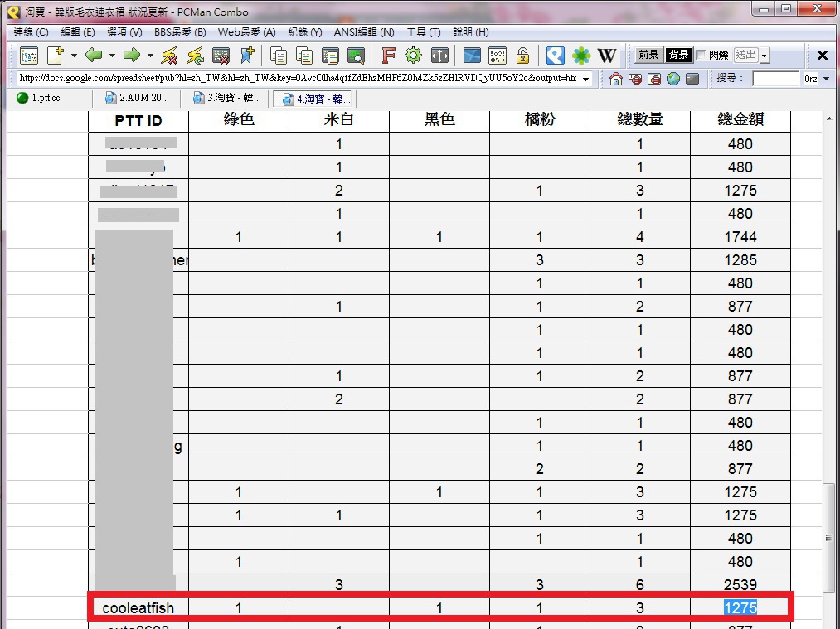Open the BBS最愛 (B) menu
Viewport: 840px width, 629px height.
(180, 32)
